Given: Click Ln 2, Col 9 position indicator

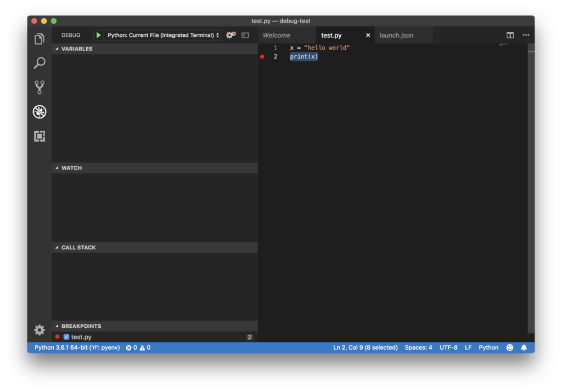Looking at the screenshot, I should [365, 348].
